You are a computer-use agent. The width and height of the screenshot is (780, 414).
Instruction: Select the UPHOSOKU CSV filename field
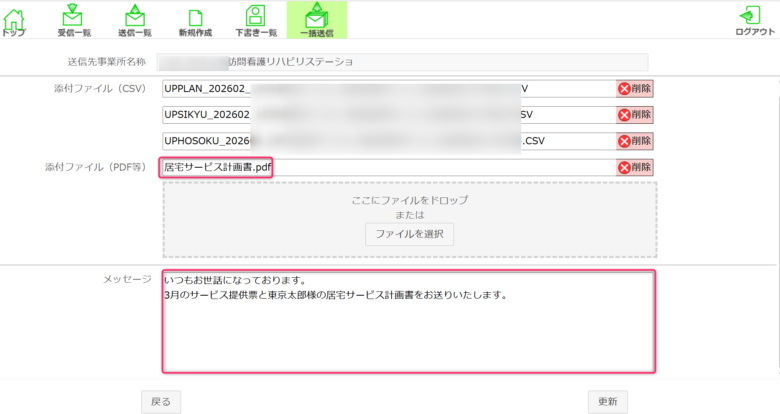point(388,141)
